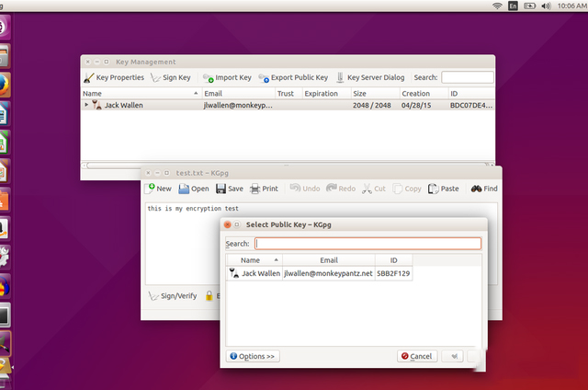Click Find in the editor toolbar
The width and height of the screenshot is (588, 390).
tap(484, 189)
